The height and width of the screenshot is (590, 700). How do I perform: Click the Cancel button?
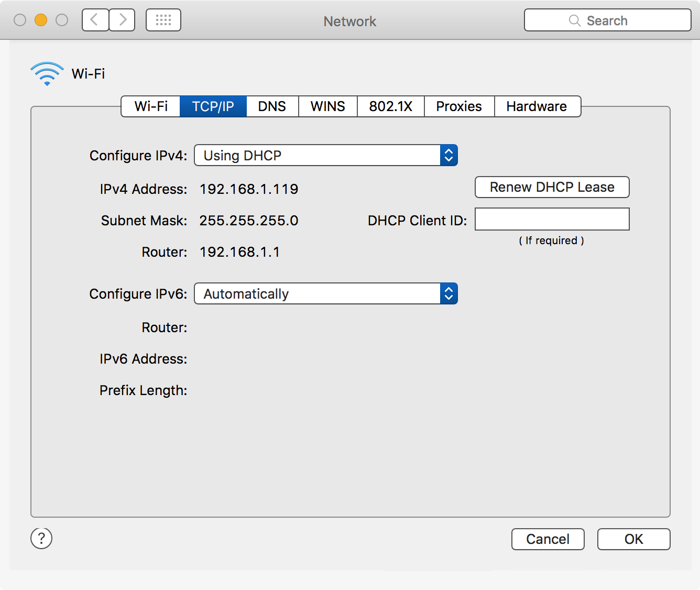[548, 539]
